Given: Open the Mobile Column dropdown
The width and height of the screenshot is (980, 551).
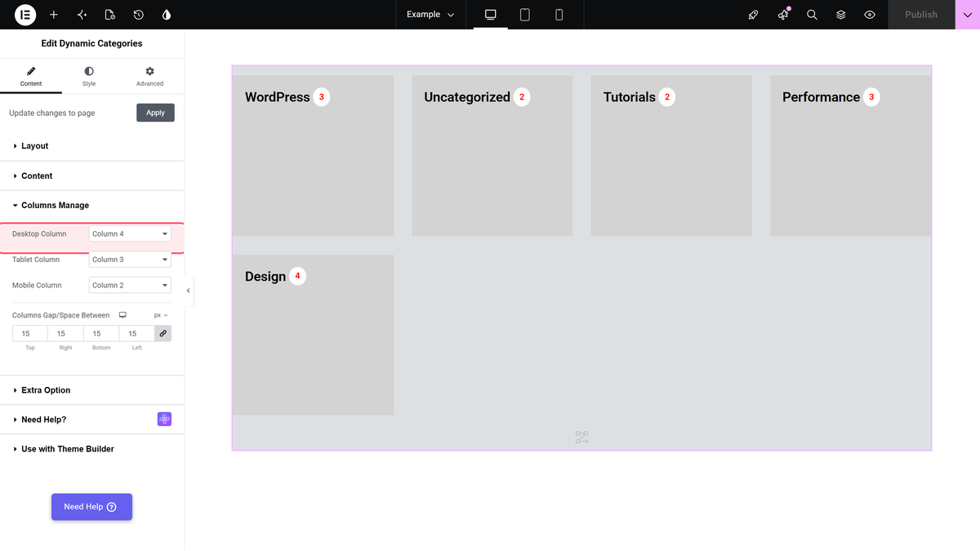Looking at the screenshot, I should [130, 285].
